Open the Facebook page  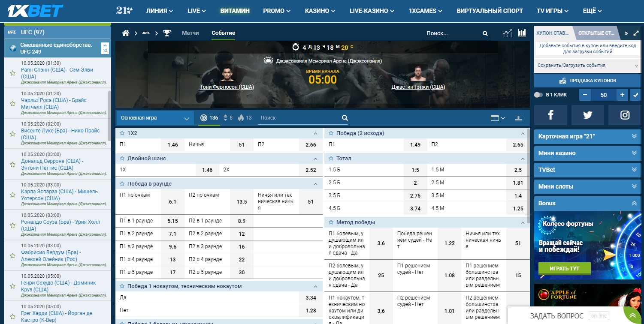click(x=550, y=115)
